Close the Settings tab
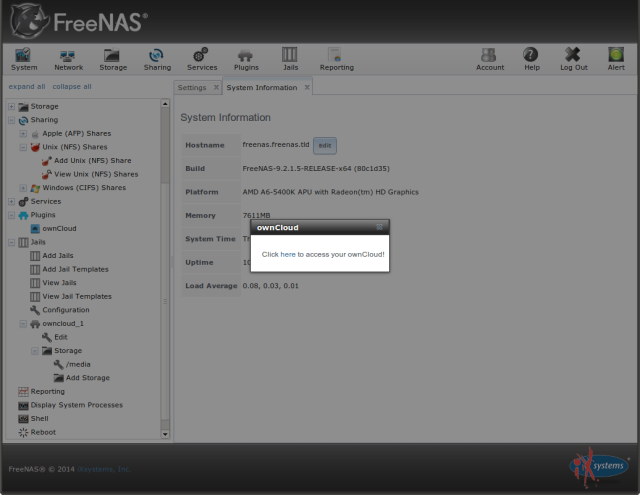Image resolution: width=640 pixels, height=495 pixels. pos(216,87)
